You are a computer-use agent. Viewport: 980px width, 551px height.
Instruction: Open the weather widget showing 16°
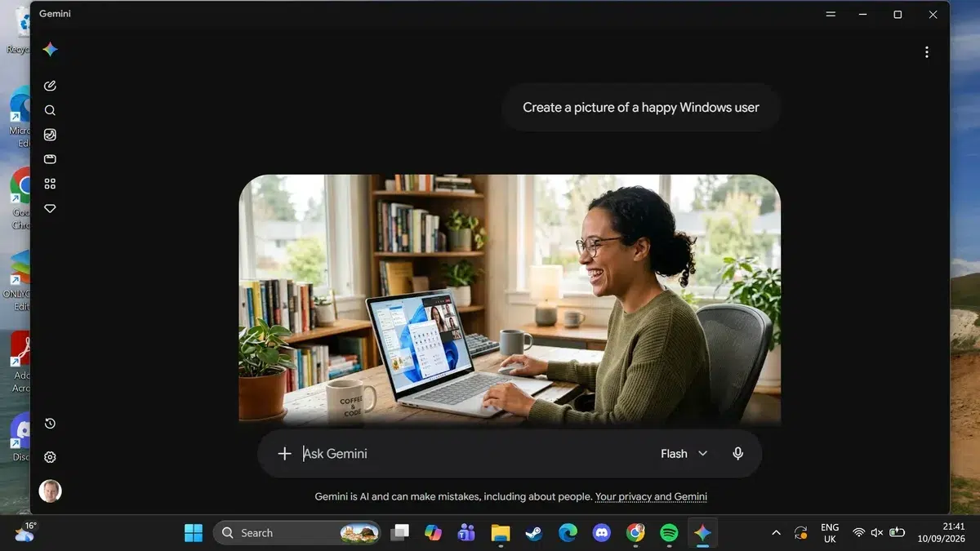tap(24, 532)
